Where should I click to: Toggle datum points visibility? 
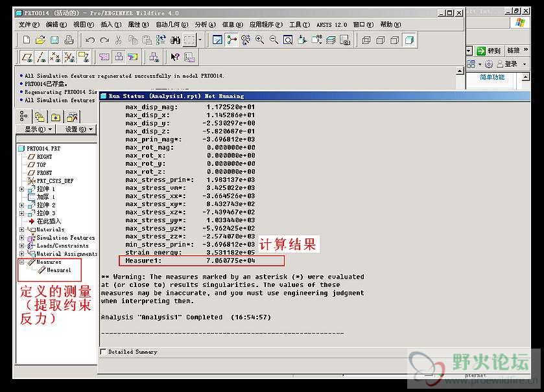(x=55, y=57)
